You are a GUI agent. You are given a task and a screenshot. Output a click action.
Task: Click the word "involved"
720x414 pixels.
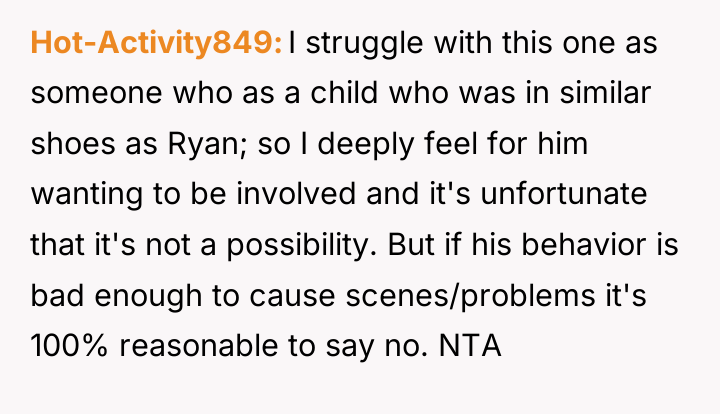tap(296, 194)
